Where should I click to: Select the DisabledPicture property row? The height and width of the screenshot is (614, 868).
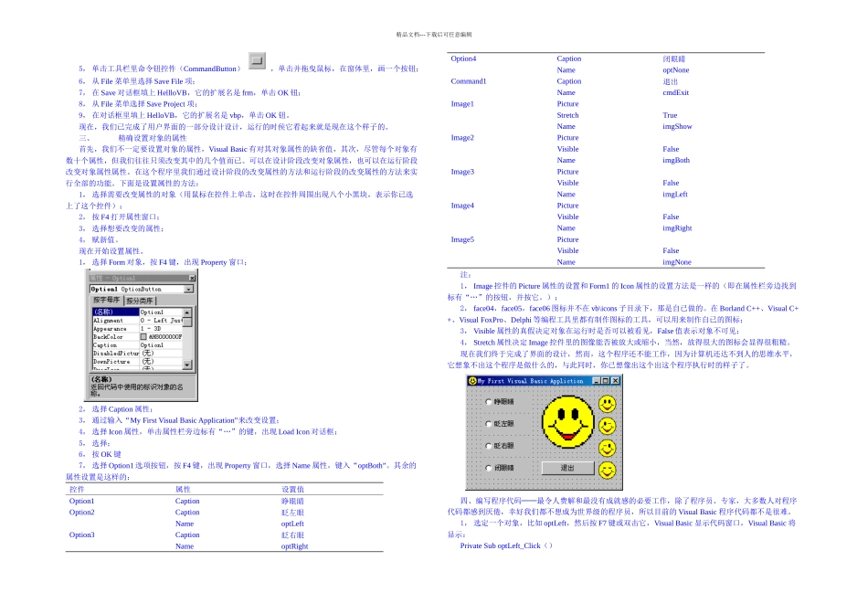pos(137,354)
